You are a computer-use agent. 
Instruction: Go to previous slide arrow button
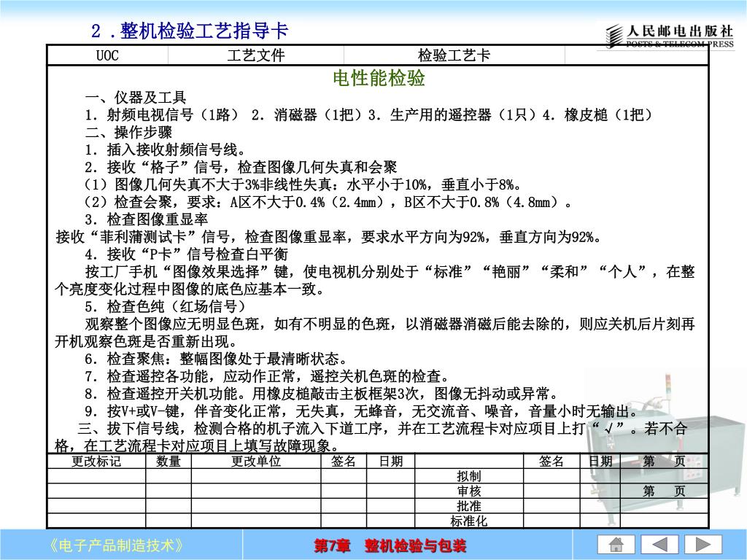pos(659,544)
